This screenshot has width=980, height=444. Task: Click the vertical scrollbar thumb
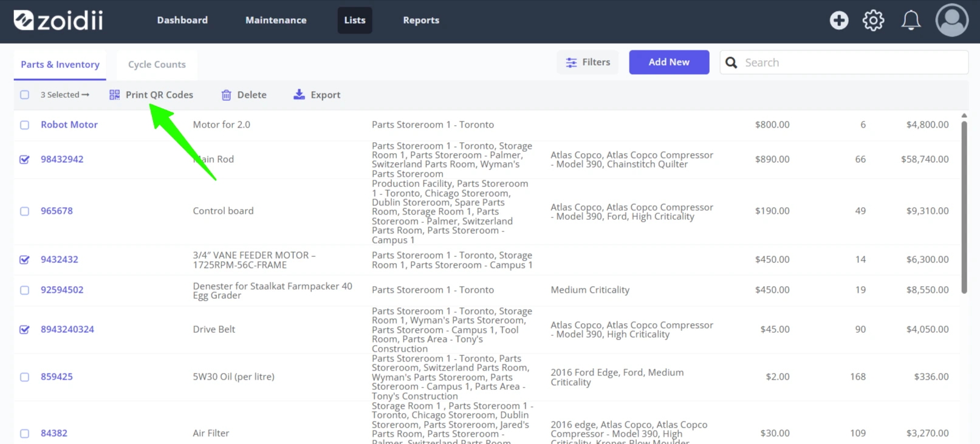coord(964,207)
